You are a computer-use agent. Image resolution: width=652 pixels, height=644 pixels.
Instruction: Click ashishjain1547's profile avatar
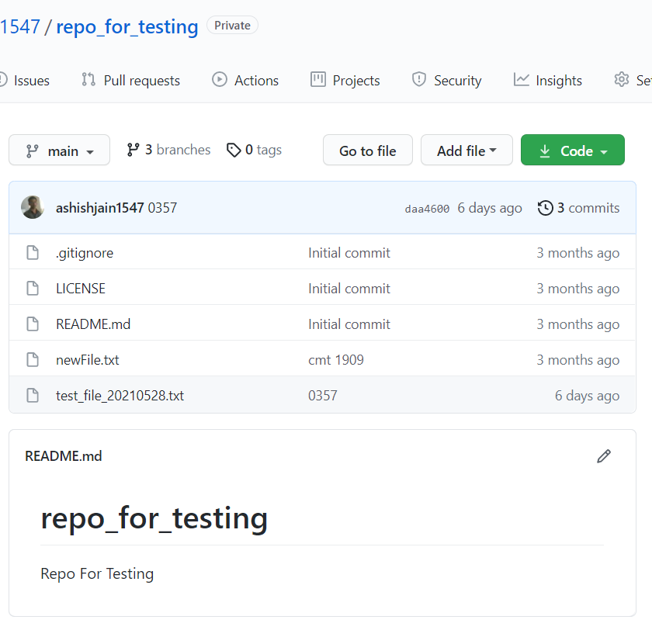32,208
